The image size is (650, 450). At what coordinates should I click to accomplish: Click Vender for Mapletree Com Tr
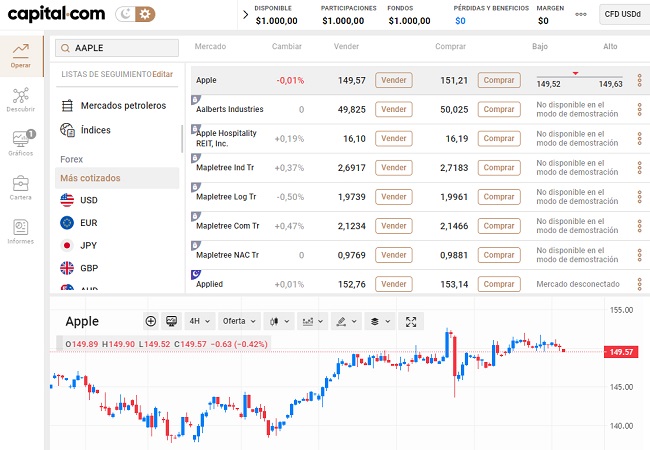tap(394, 226)
